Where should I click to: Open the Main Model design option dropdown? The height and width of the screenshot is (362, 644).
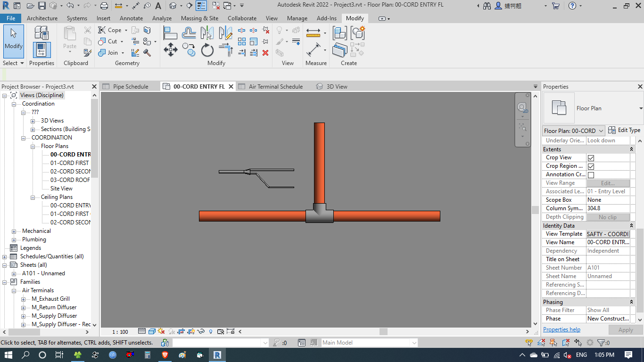click(414, 342)
